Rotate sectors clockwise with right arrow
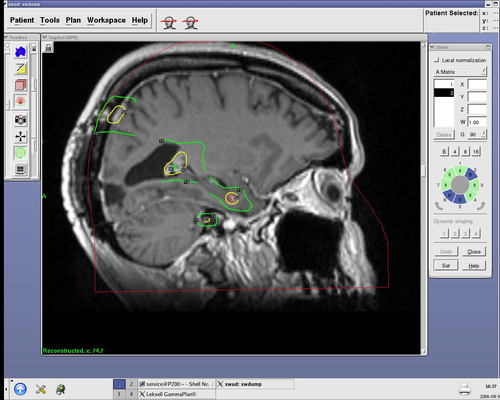Image resolution: width=500 pixels, height=400 pixels. click(x=481, y=206)
